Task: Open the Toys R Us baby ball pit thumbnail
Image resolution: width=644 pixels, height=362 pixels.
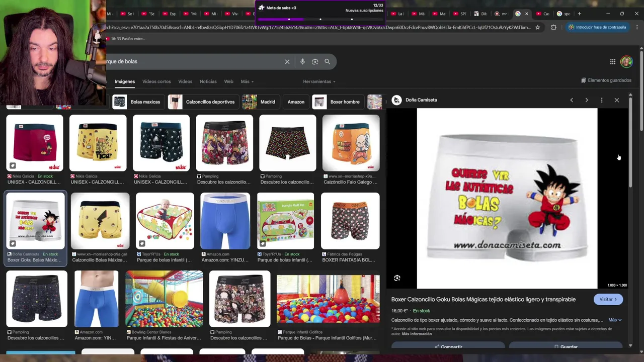Action: click(x=165, y=221)
